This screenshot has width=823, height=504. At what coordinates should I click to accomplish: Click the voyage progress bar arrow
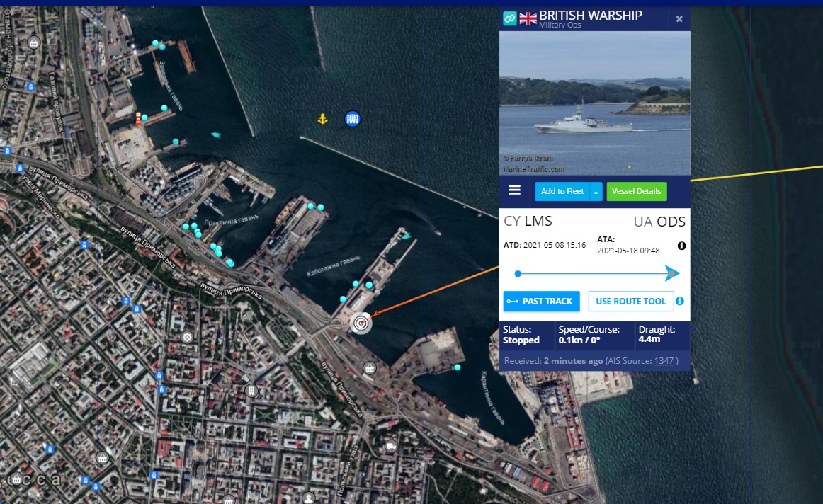pos(671,273)
